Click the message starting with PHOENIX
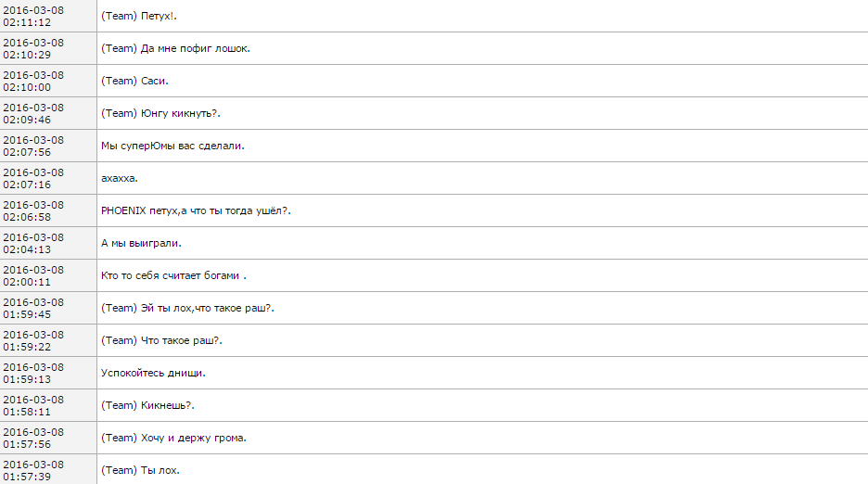The width and height of the screenshot is (868, 484). click(197, 210)
